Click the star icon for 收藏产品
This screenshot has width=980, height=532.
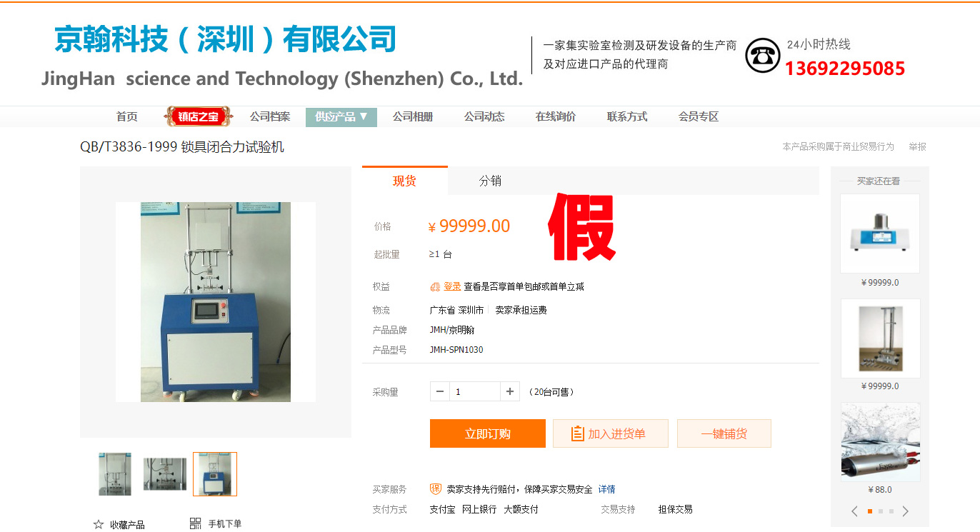pos(99,525)
